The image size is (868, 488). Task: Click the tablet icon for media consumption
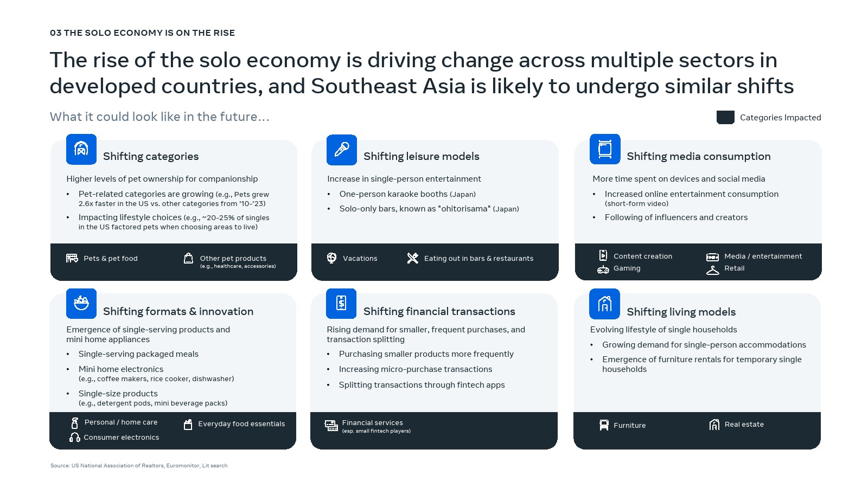tap(605, 149)
